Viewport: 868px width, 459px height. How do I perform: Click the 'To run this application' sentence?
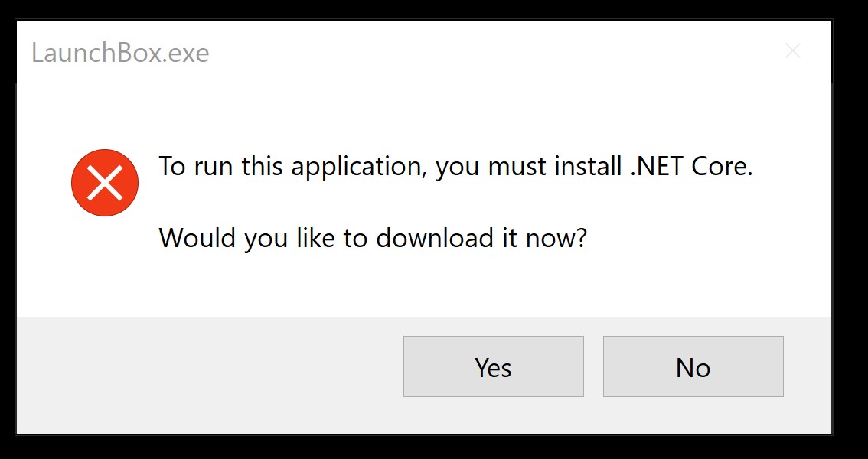pyautogui.click(x=455, y=167)
